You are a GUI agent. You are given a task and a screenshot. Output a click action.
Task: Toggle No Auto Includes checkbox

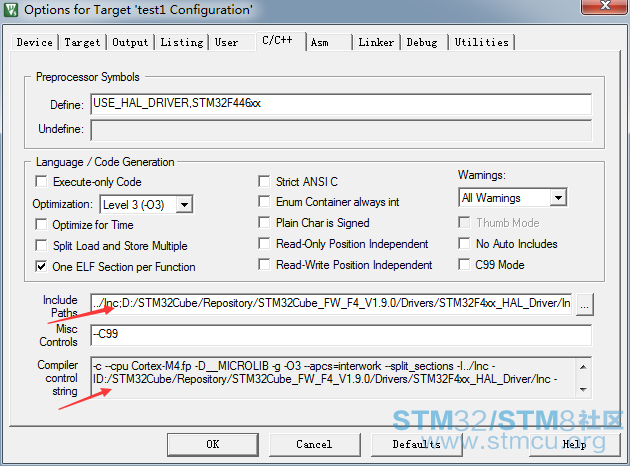click(x=464, y=243)
